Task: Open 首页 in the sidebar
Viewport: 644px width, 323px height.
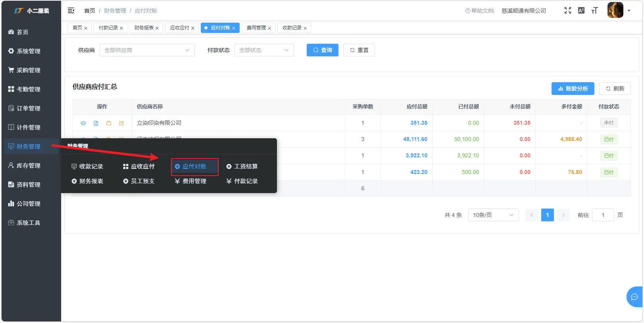Action: [x=31, y=32]
